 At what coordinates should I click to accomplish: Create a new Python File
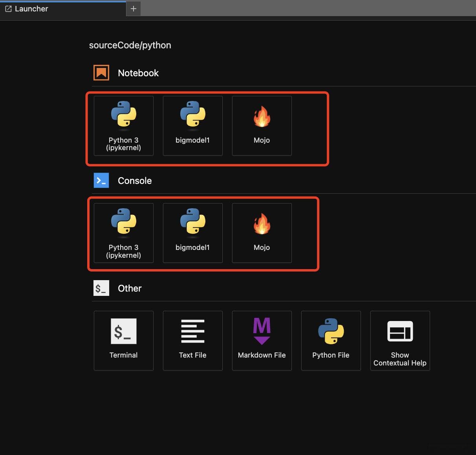coord(331,341)
